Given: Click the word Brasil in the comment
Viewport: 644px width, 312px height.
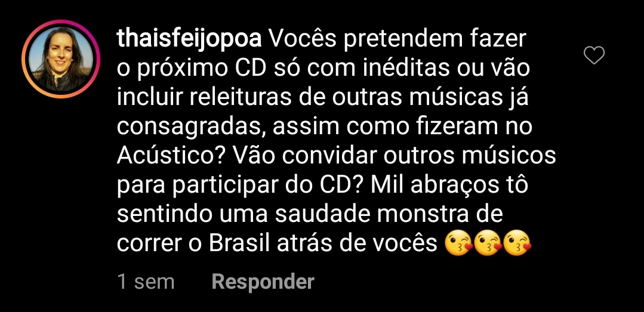Looking at the screenshot, I should (x=239, y=243).
